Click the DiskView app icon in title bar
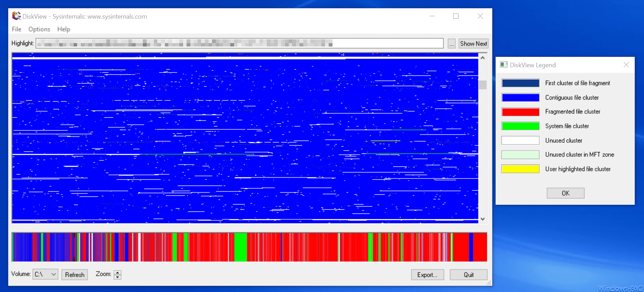644x292 pixels. tap(16, 16)
